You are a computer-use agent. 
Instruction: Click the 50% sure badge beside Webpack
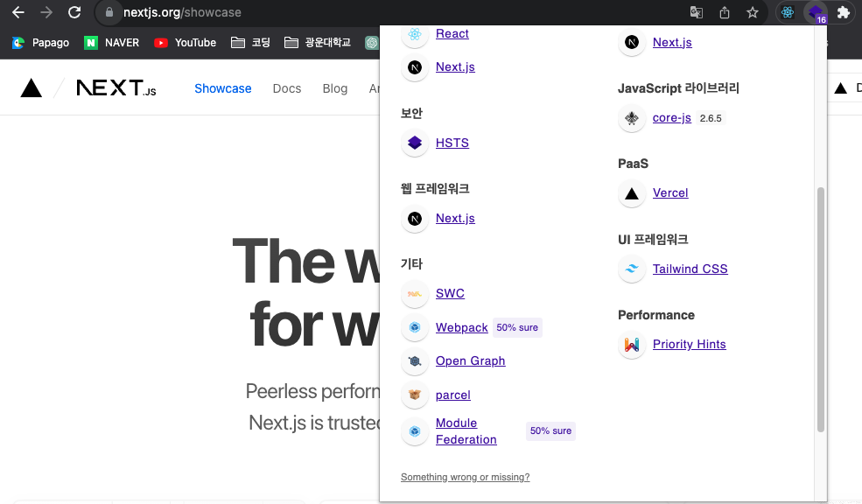click(517, 327)
